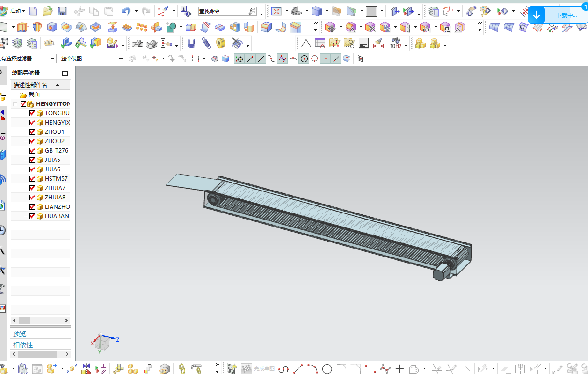The width and height of the screenshot is (588, 374).
Task: Click the extension spring icon
Action: pos(206,44)
